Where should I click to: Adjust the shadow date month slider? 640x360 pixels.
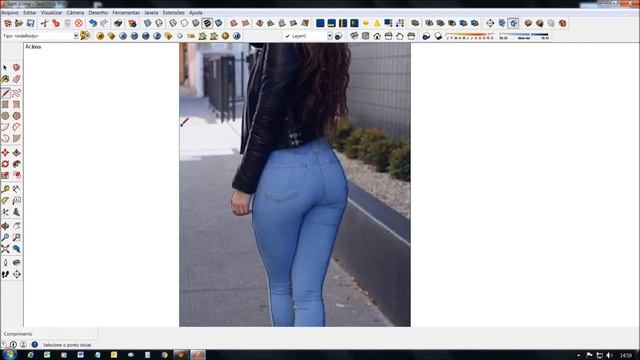click(x=470, y=36)
